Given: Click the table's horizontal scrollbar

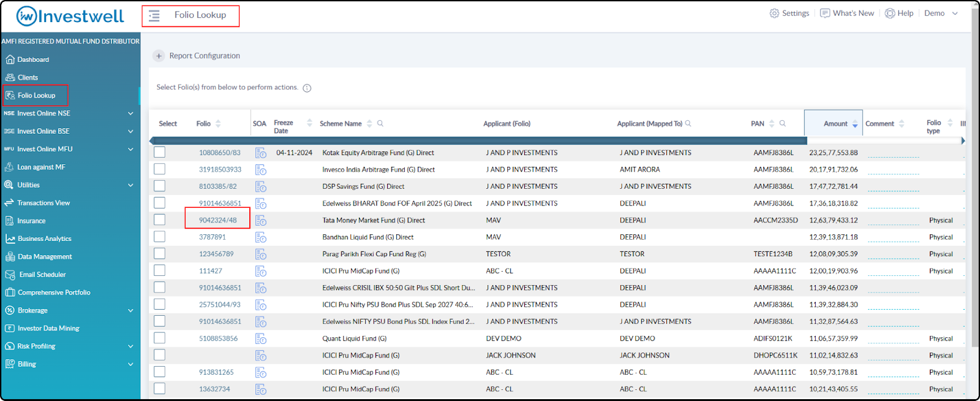Looking at the screenshot, I should tap(480, 141).
